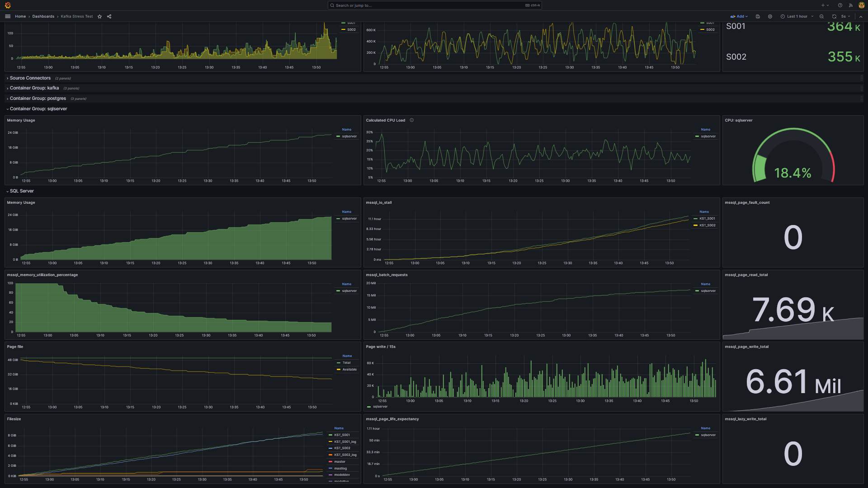Click the share dashboard icon
This screenshot has width=868, height=488.
(109, 16)
